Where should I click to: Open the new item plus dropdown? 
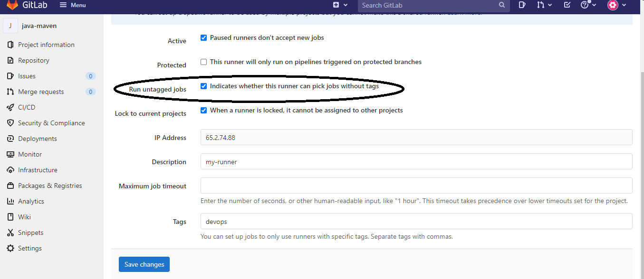pos(339,4)
